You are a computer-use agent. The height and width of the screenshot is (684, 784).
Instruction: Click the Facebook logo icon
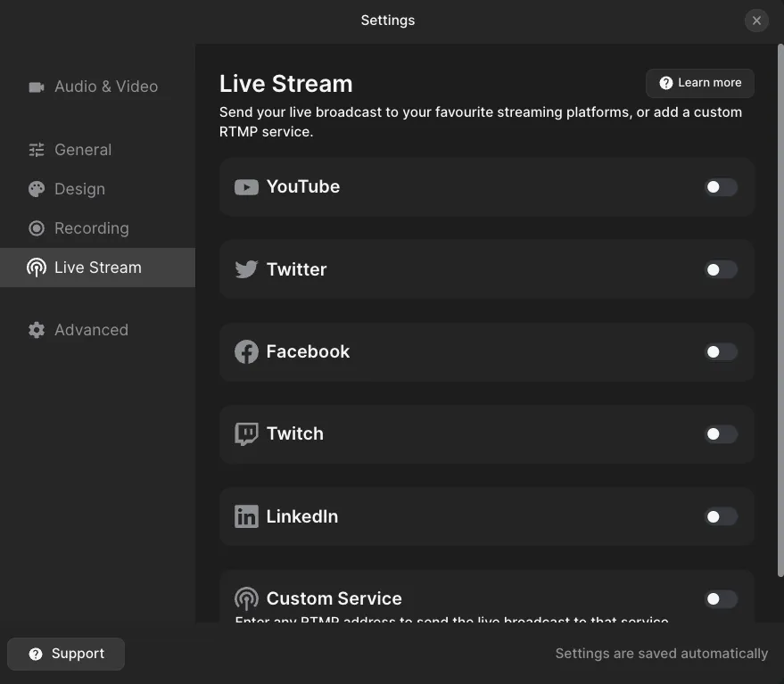tap(246, 352)
